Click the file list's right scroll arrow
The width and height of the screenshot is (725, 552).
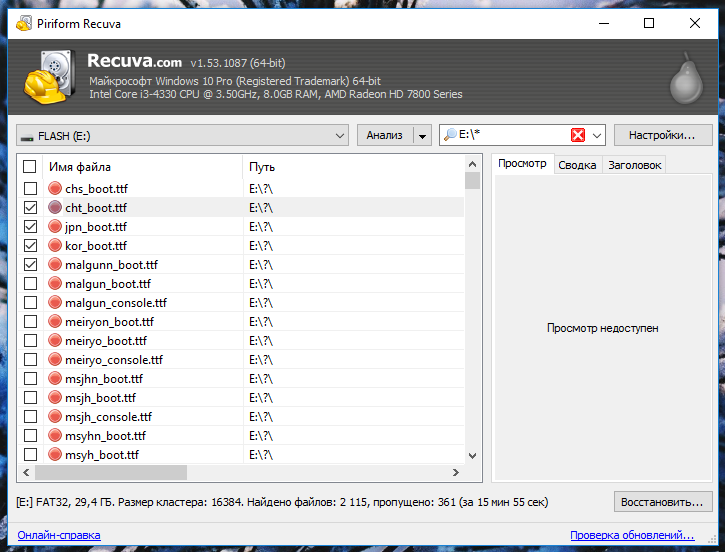(x=455, y=472)
